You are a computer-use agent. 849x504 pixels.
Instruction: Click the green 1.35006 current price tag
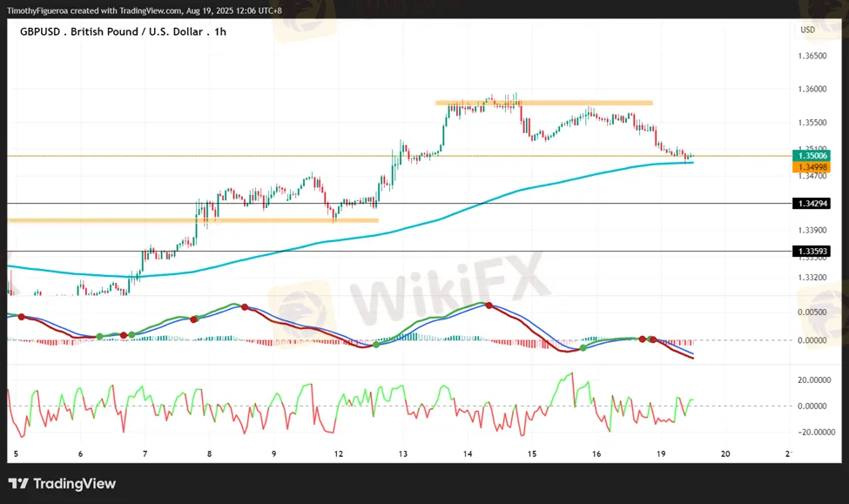(811, 156)
